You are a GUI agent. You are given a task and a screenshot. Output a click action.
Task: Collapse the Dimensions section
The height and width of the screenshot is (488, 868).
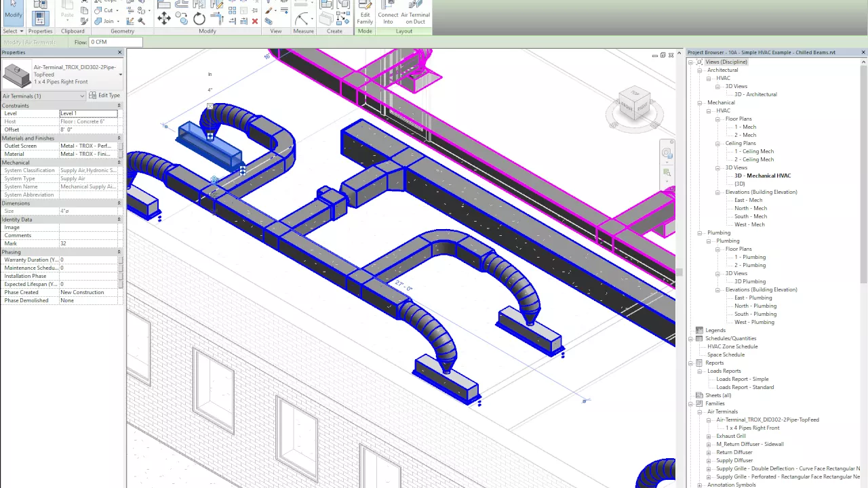pos(119,203)
